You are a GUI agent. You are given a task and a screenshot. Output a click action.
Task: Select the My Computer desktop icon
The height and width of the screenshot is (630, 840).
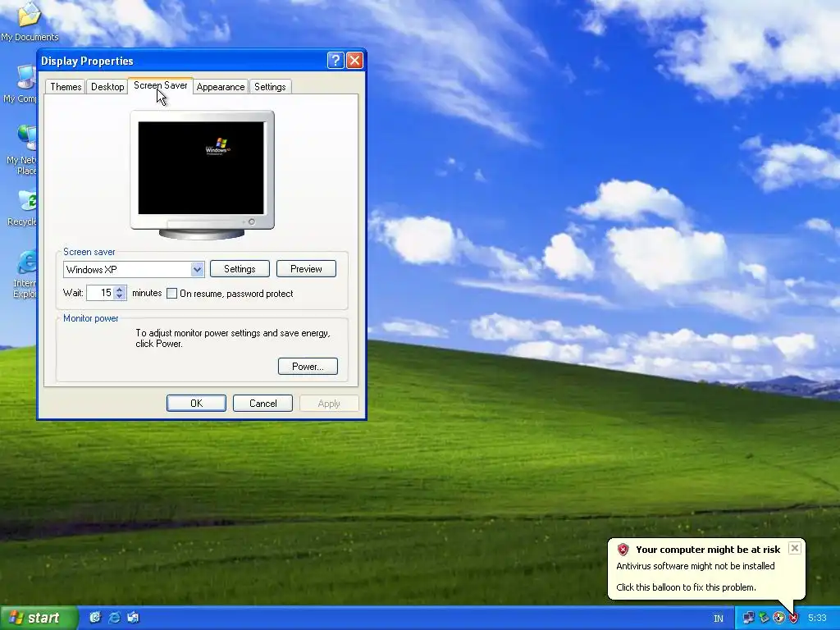pos(21,84)
